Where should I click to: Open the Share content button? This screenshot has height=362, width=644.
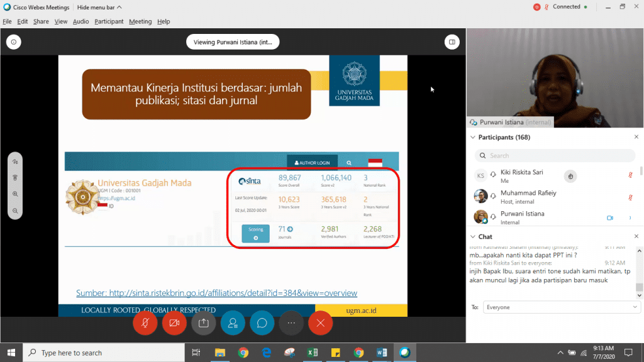[203, 323]
